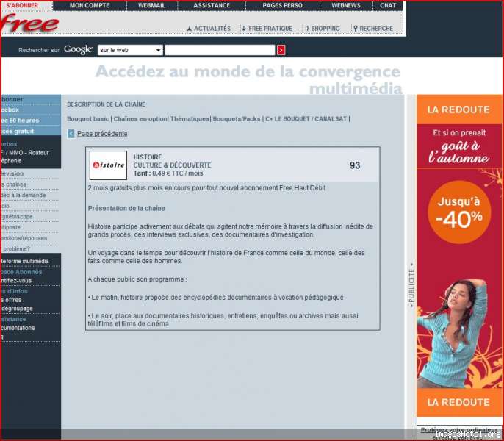504x441 pixels.
Task: Click the red search submit arrow button
Action: pos(281,50)
